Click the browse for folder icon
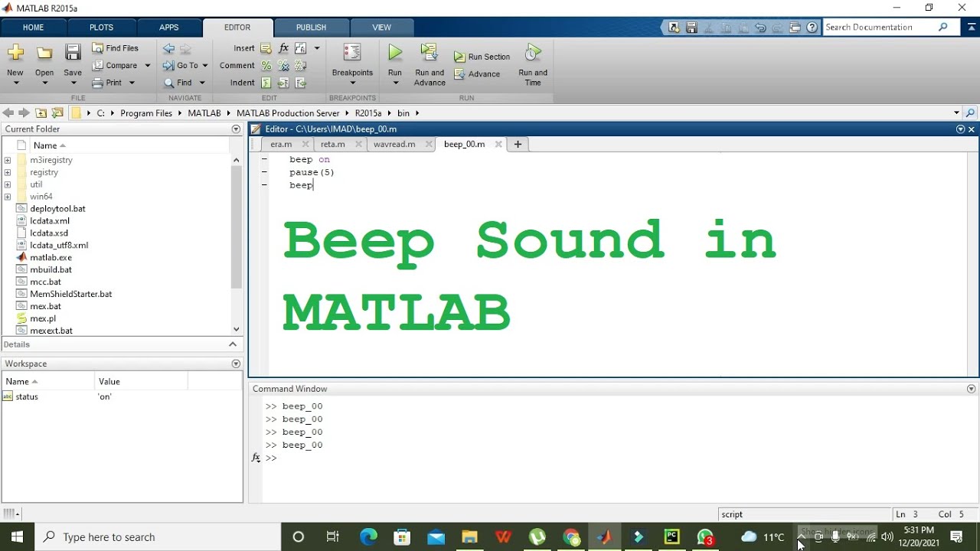This screenshot has width=980, height=551. (57, 112)
